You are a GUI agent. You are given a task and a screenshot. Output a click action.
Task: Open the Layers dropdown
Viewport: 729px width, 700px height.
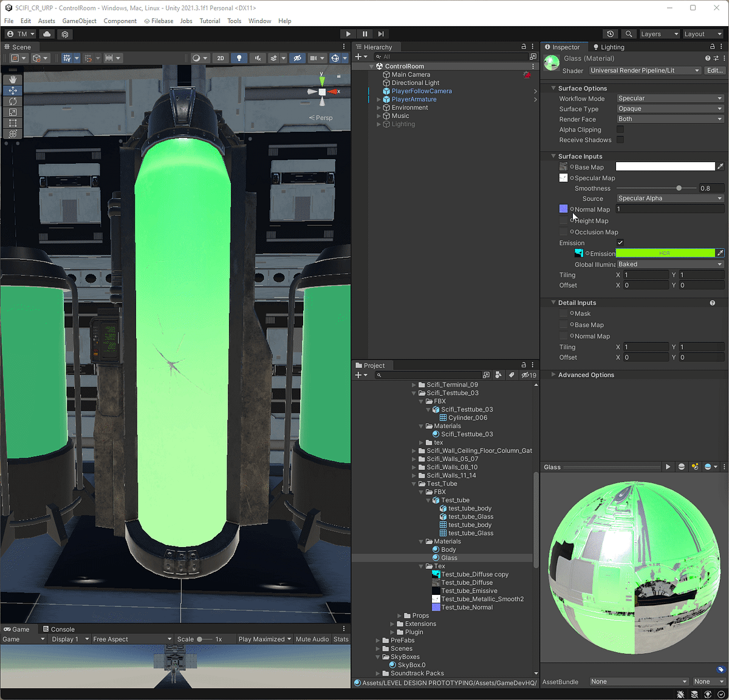click(659, 34)
